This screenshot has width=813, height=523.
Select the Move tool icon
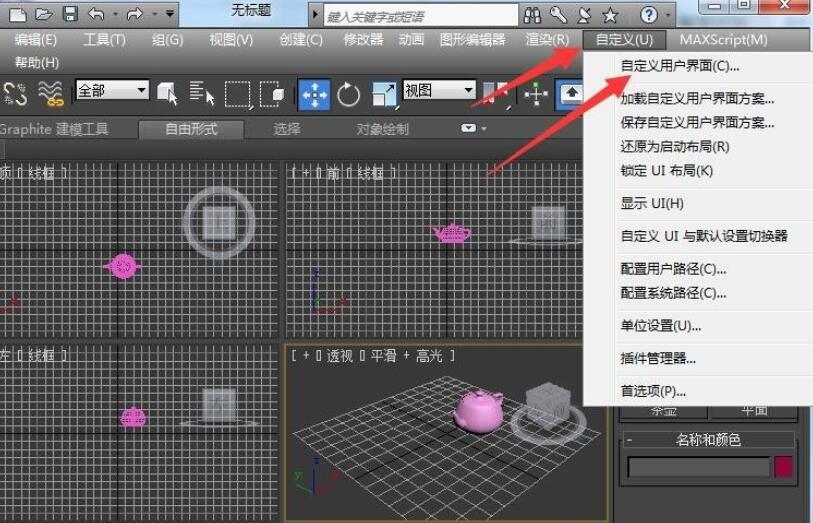point(314,94)
